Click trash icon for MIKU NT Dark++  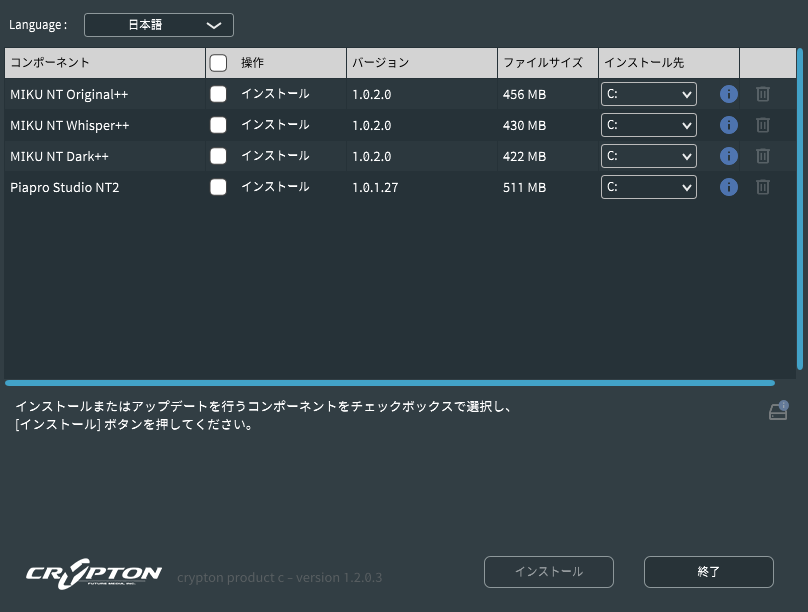click(x=763, y=156)
